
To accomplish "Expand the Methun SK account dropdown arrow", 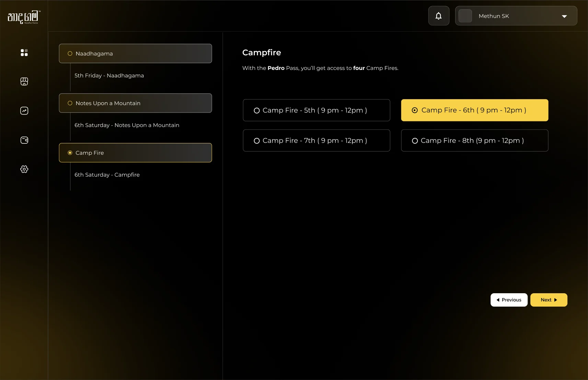I will click(x=564, y=16).
